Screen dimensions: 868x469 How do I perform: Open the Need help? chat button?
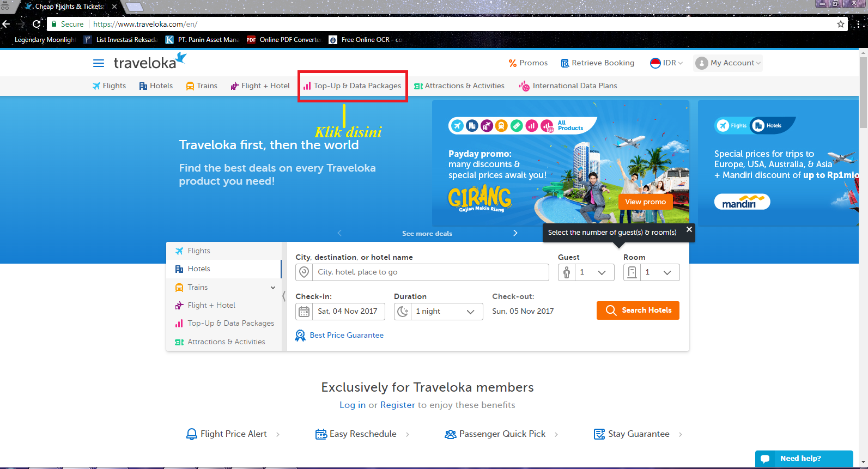pos(804,459)
